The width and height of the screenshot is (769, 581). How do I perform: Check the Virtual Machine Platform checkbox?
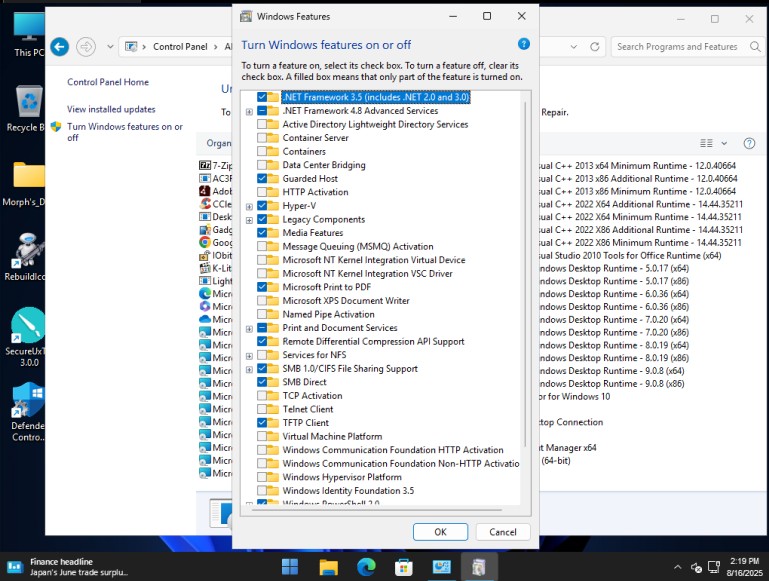(x=262, y=436)
